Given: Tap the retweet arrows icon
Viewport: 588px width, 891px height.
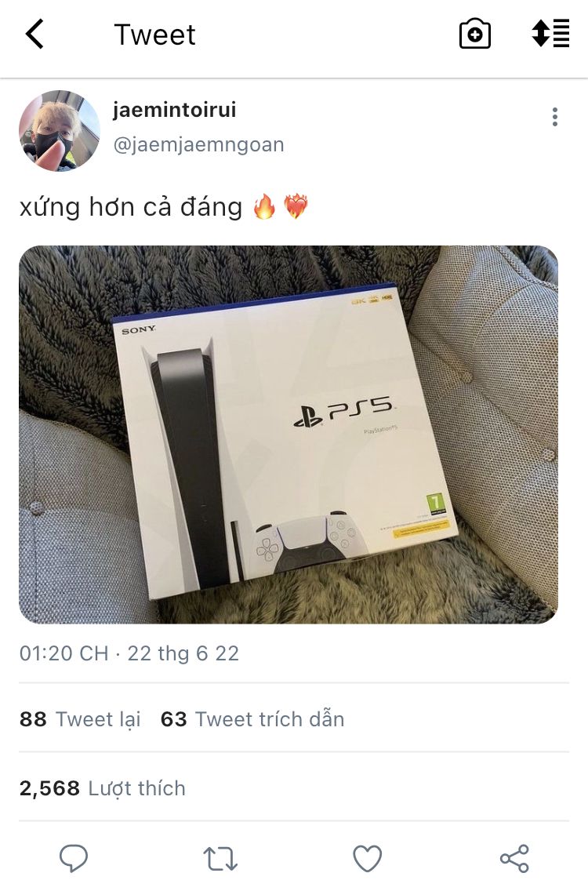Looking at the screenshot, I should click(x=220, y=859).
